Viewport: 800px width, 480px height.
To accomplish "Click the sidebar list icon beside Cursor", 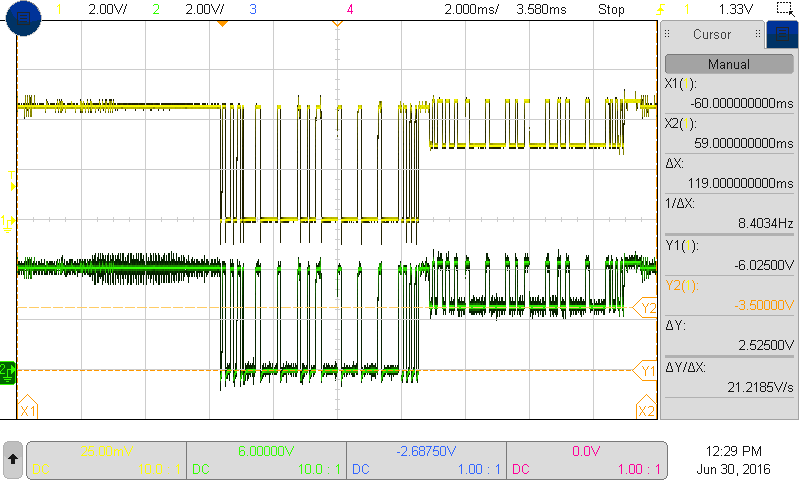I will [x=778, y=36].
